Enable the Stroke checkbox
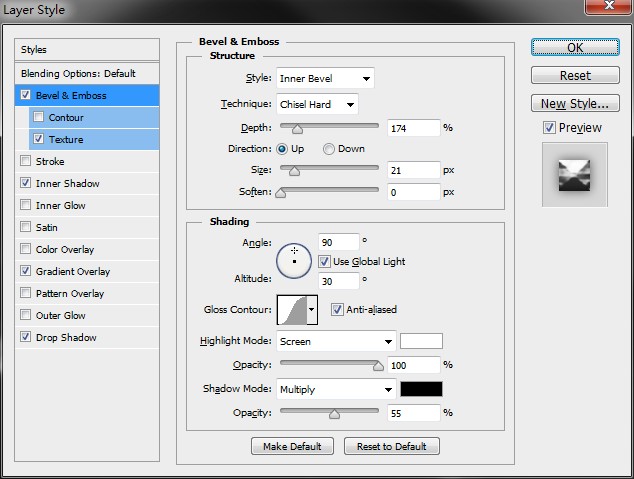Screen dimensions: 634x479 (x=25, y=161)
